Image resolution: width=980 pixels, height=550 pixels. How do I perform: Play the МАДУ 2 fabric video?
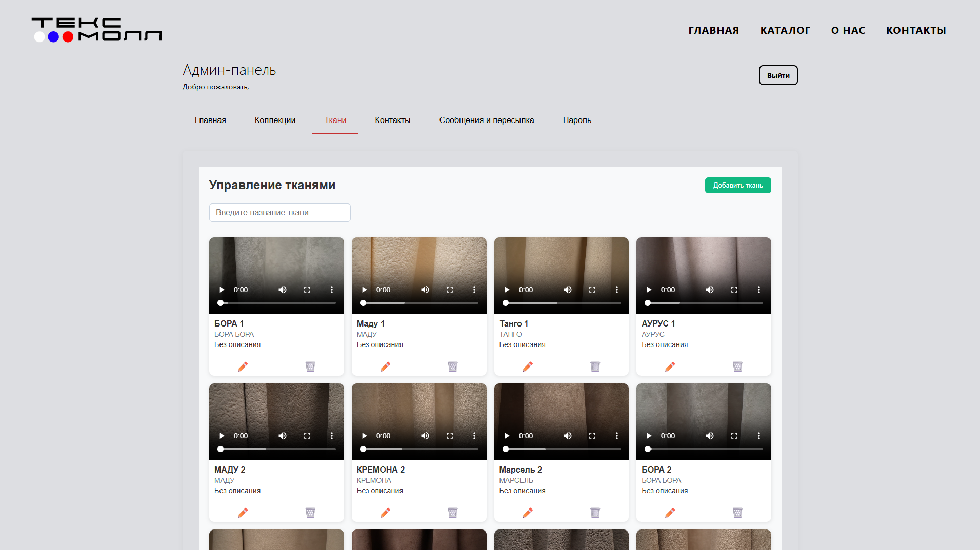(x=222, y=436)
